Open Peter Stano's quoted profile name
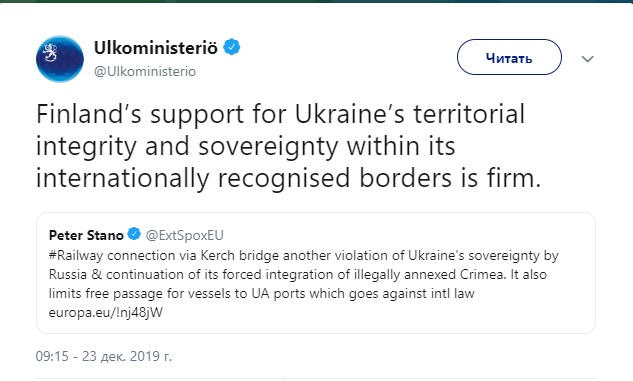This screenshot has height=381, width=633. (x=86, y=235)
